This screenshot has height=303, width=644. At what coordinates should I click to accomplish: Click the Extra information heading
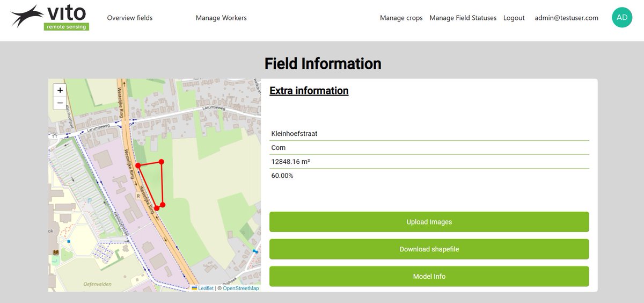pos(309,91)
